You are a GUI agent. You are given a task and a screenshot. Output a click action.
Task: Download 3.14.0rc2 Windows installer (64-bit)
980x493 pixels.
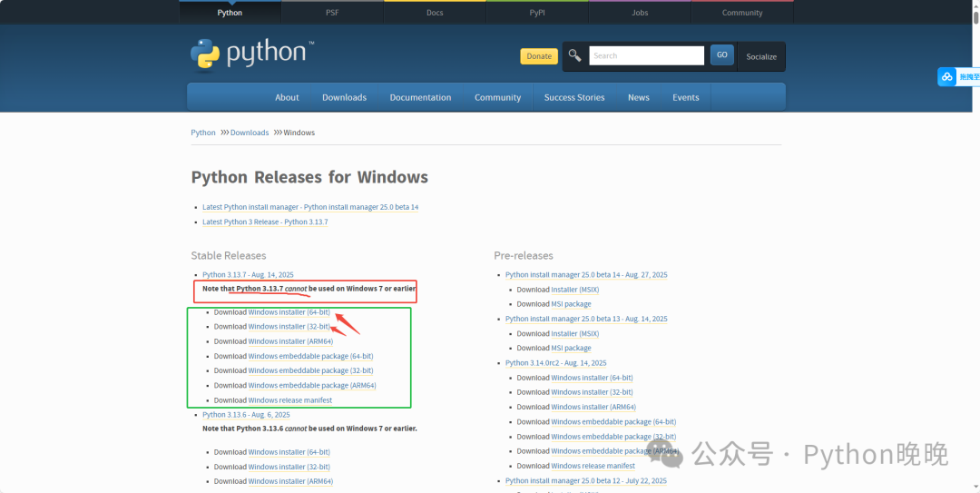(x=592, y=378)
